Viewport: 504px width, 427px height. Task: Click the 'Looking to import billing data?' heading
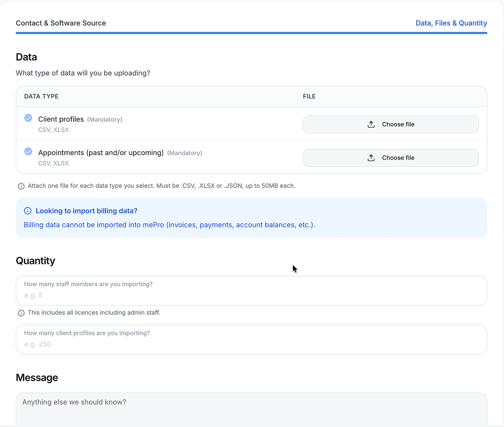click(x=86, y=211)
